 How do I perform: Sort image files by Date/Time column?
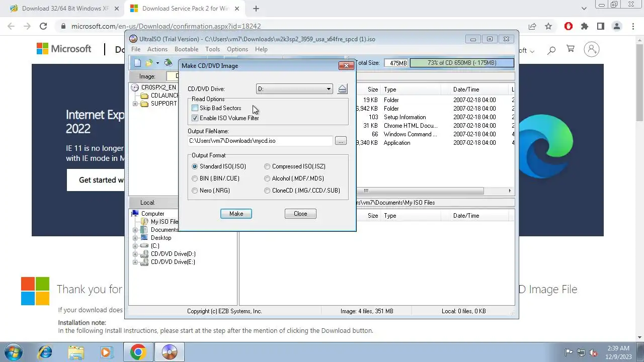point(480,89)
